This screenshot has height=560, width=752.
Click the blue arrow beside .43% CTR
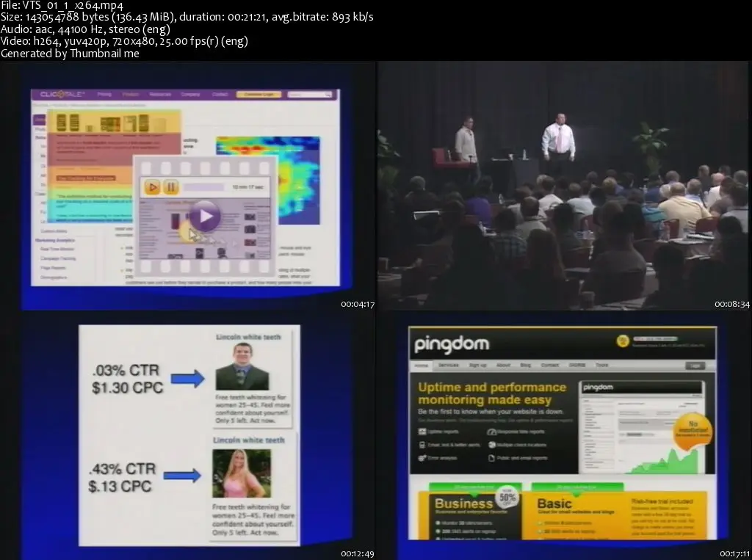click(x=182, y=476)
